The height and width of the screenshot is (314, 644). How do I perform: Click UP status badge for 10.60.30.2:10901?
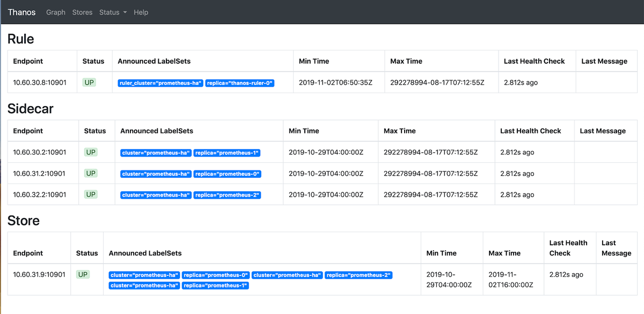click(91, 152)
